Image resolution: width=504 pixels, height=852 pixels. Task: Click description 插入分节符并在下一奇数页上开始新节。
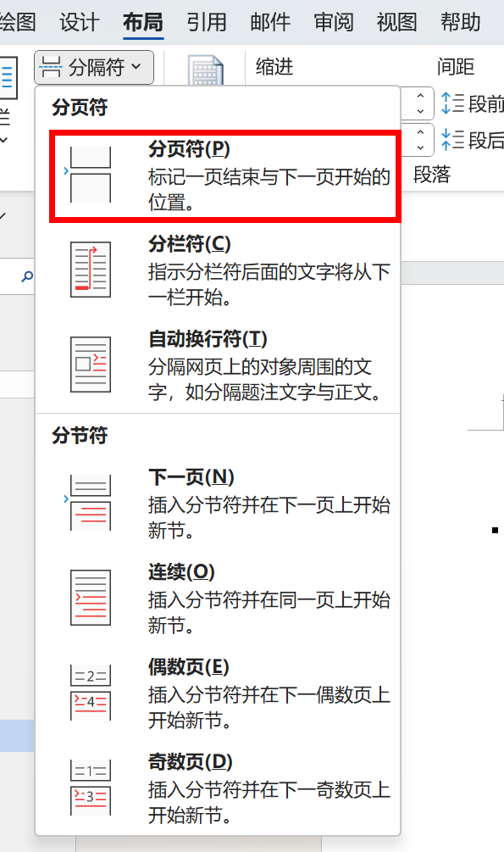[269, 803]
